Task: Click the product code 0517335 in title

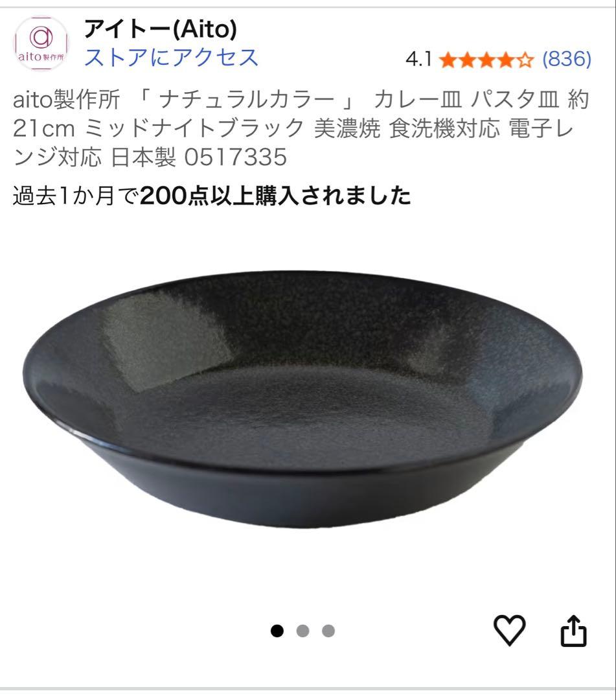Action: pos(236,157)
